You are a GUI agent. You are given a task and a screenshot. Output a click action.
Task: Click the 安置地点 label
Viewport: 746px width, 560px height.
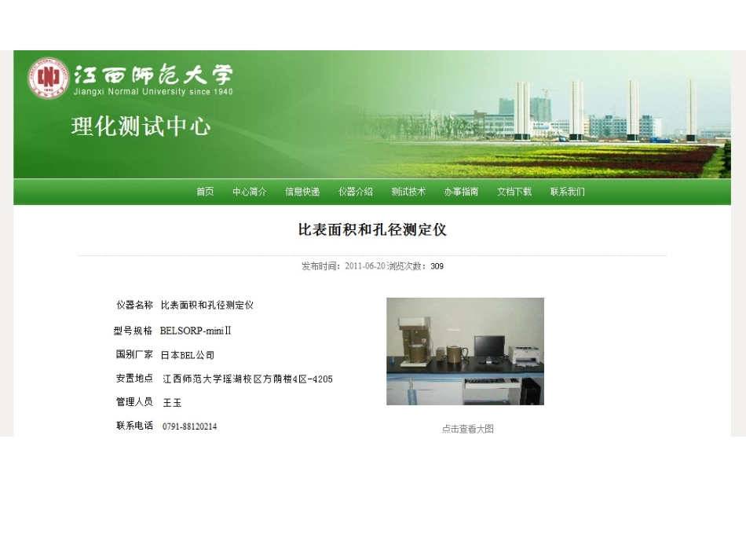(x=134, y=379)
